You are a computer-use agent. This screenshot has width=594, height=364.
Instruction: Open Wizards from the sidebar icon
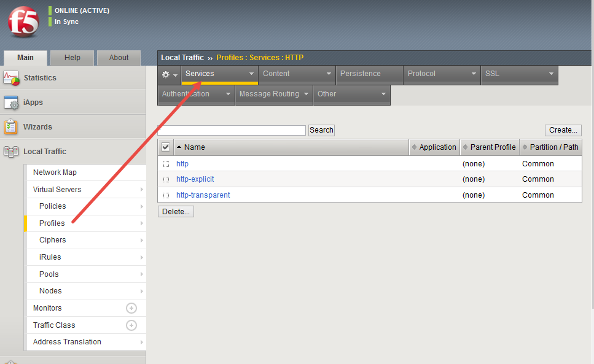[x=11, y=126]
